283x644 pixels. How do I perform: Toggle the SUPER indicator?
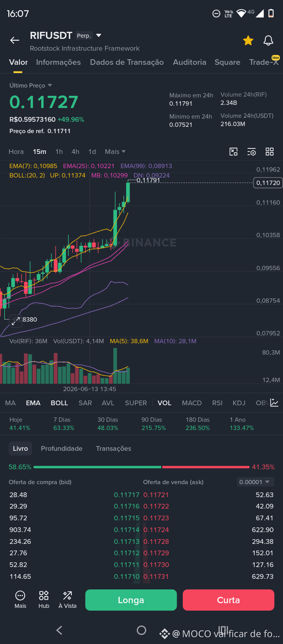tap(136, 403)
